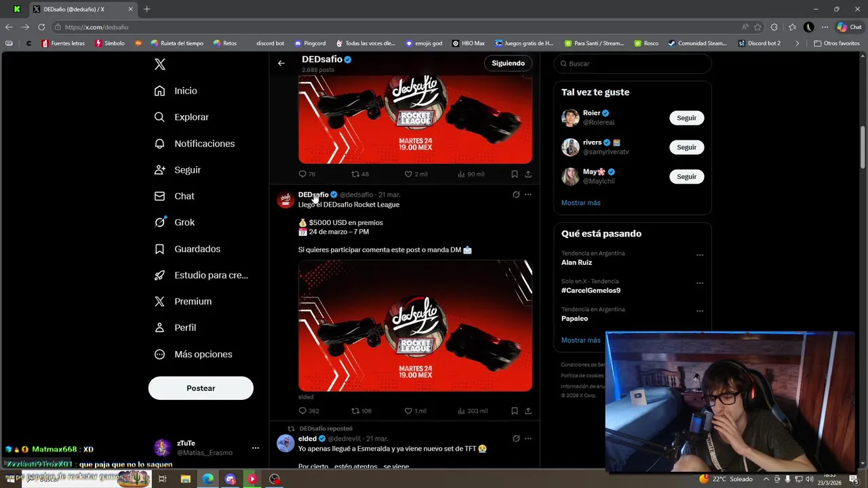
Task: Click the X logo in sidebar
Action: 159,64
